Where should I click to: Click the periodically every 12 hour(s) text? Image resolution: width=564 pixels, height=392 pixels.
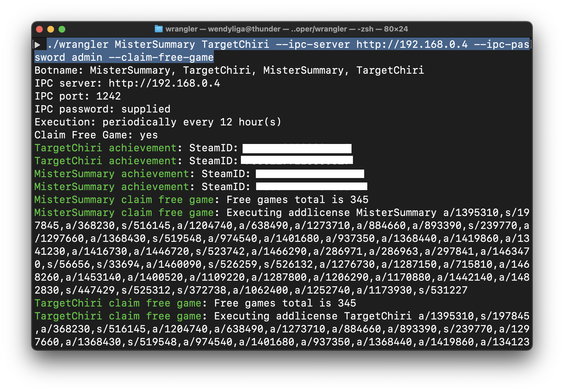[191, 122]
